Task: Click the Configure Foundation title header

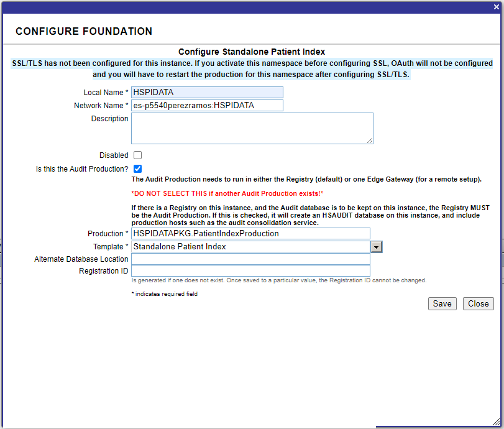Action: pos(84,31)
